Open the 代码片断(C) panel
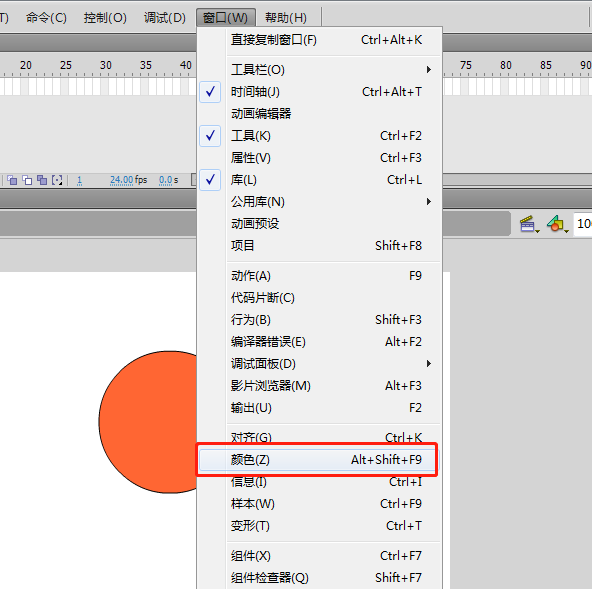Image resolution: width=592 pixels, height=589 pixels. point(319,298)
